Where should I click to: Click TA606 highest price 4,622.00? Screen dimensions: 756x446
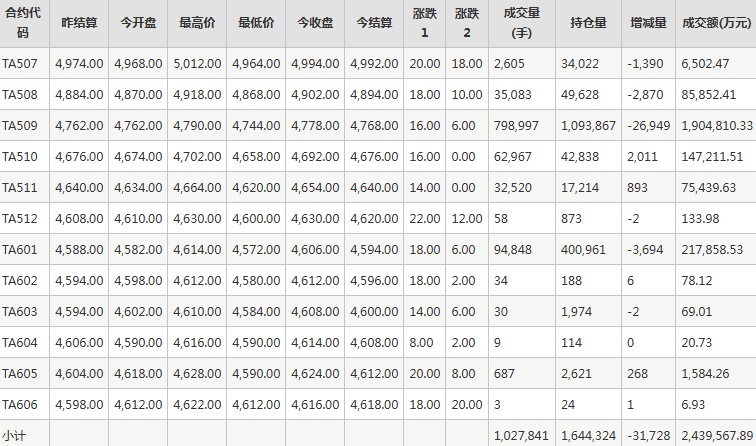[197, 405]
